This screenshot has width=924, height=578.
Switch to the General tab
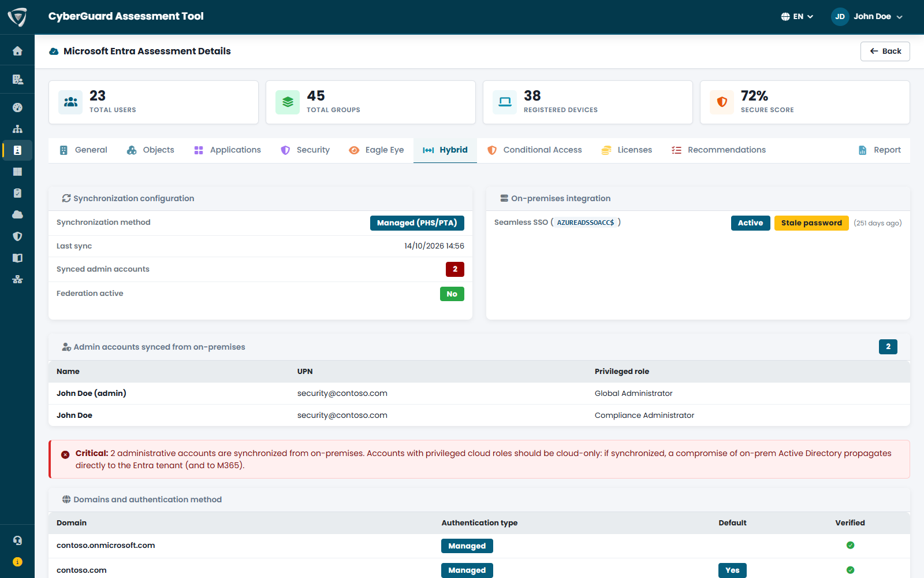(x=84, y=150)
